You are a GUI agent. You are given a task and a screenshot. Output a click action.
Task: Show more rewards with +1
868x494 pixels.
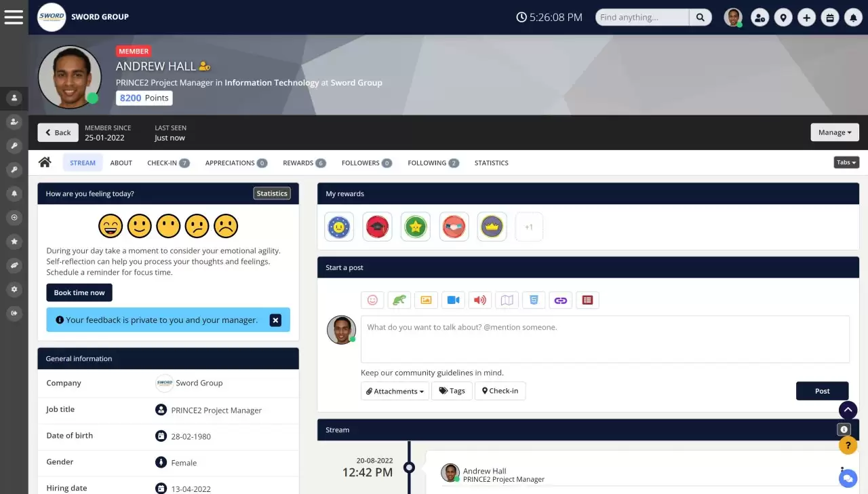pyautogui.click(x=529, y=227)
